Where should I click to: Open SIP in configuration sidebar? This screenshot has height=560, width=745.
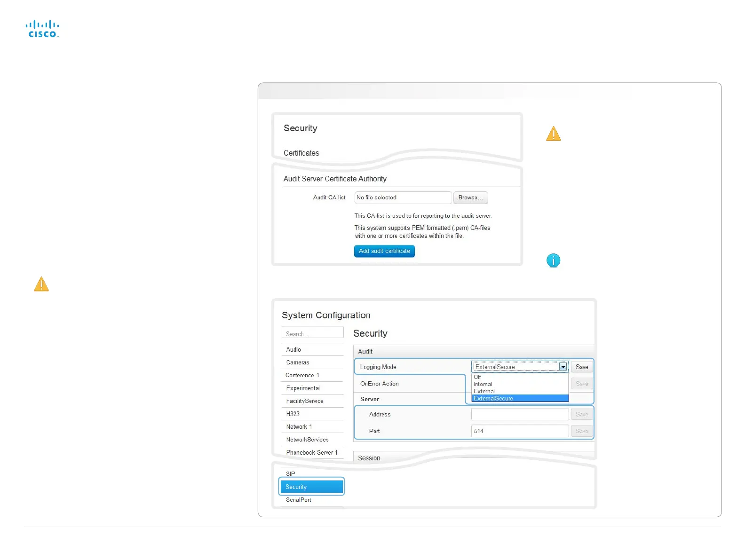point(312,473)
